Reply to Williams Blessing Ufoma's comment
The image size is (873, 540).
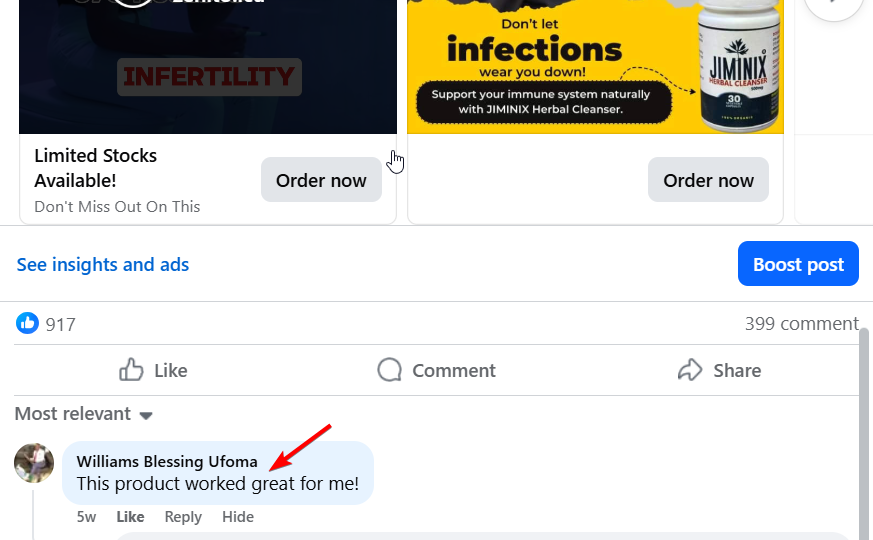pyautogui.click(x=183, y=517)
